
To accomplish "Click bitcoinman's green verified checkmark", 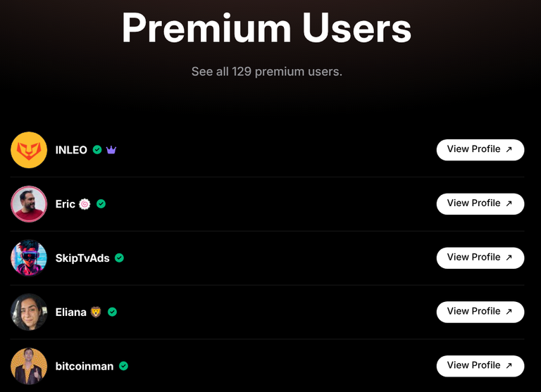I will (123, 366).
